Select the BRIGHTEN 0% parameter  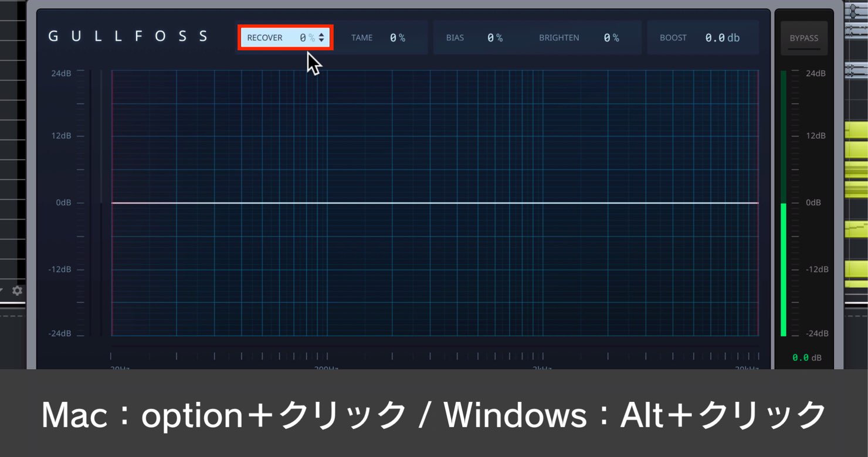(x=579, y=37)
